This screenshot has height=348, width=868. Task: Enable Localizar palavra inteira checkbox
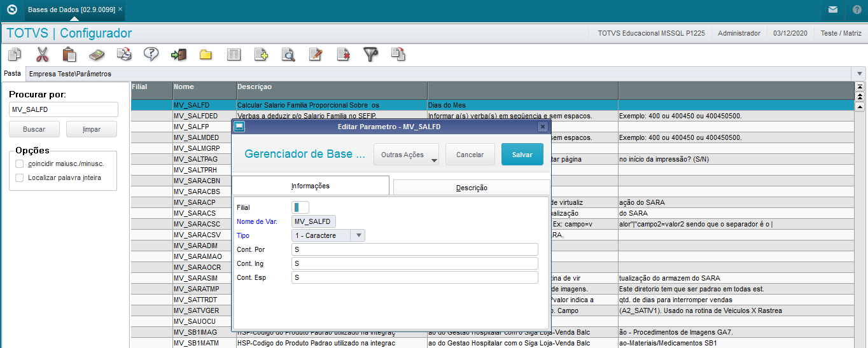(x=20, y=177)
